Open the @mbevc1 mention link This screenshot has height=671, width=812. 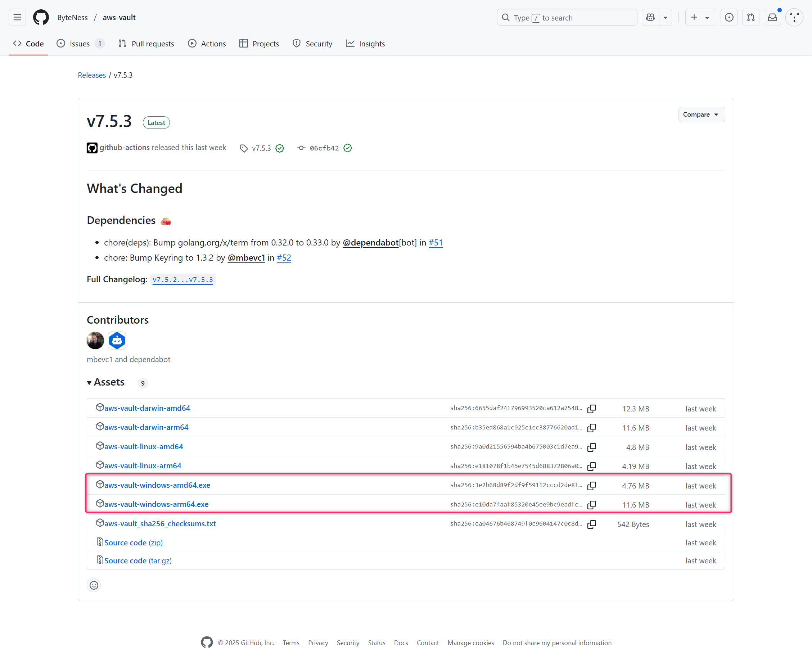pos(246,257)
